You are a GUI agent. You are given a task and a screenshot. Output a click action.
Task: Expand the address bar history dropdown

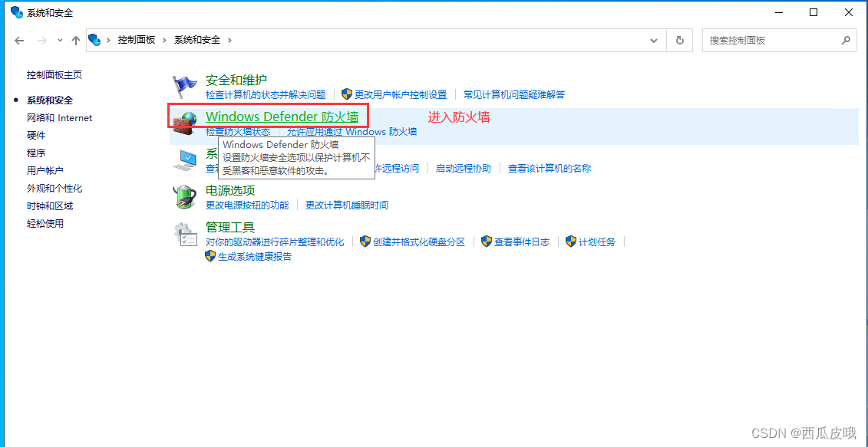(x=655, y=41)
